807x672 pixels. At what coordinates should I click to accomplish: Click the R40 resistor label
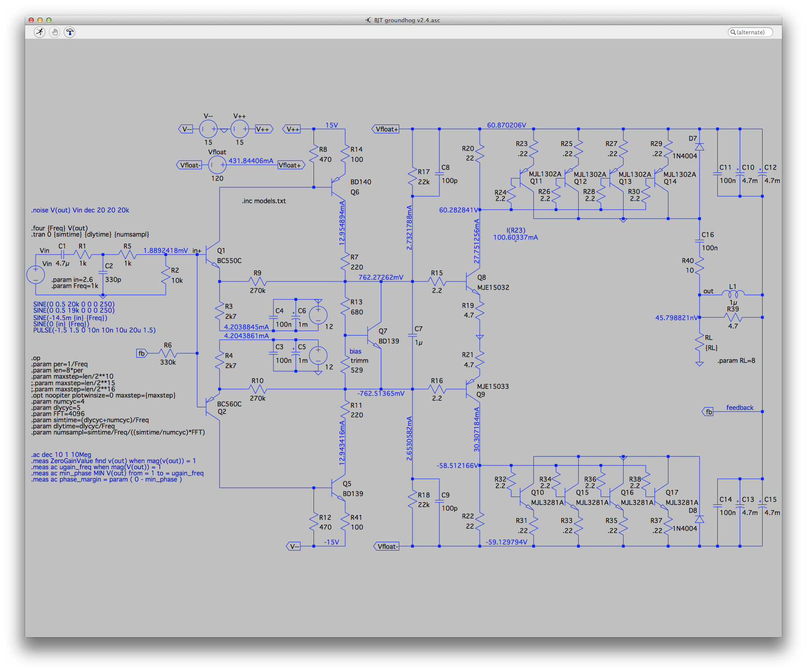point(688,261)
